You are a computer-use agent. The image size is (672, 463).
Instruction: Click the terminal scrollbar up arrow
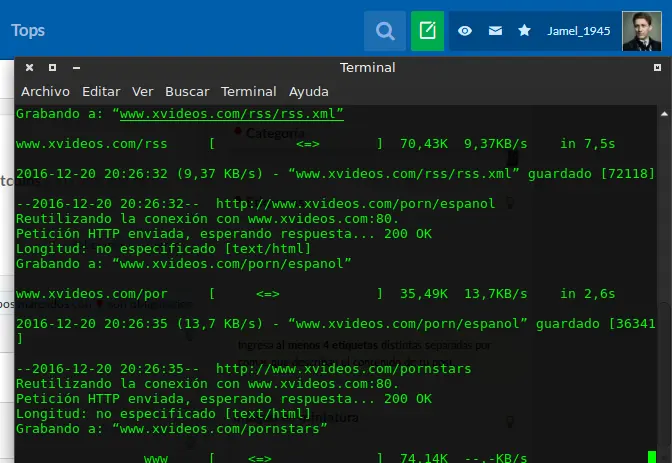pyautogui.click(x=664, y=114)
